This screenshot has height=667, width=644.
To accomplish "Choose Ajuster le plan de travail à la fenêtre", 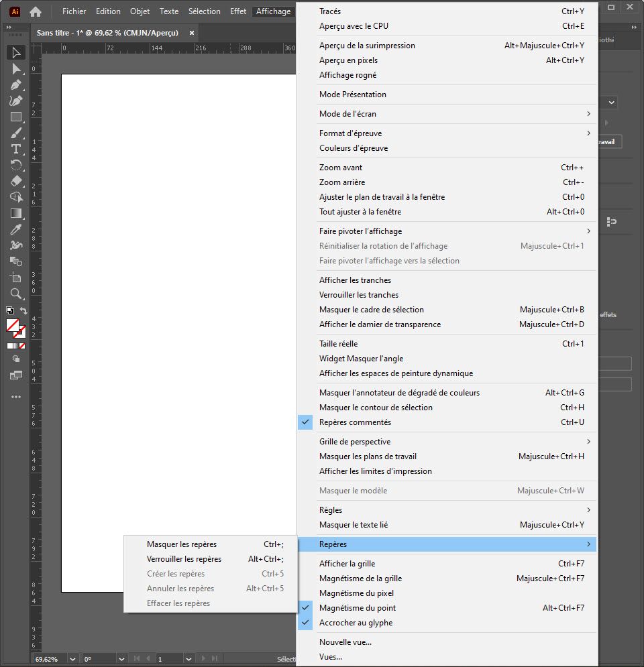I will coord(447,197).
